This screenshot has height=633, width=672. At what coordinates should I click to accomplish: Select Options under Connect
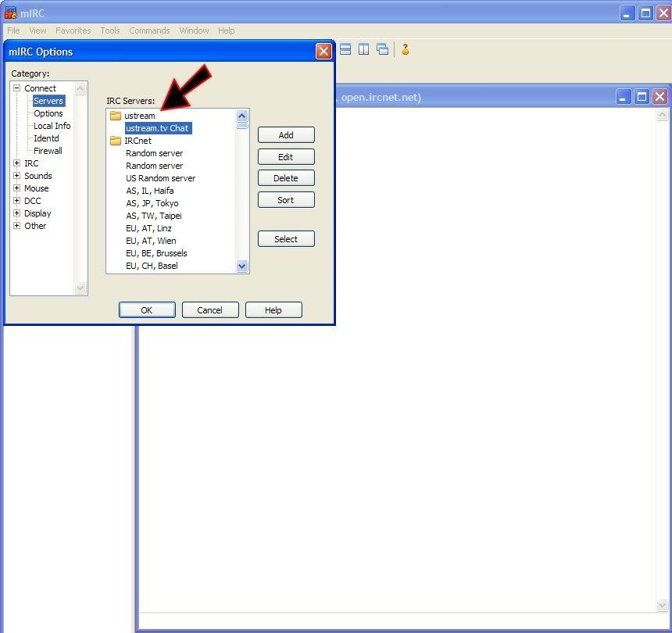pos(48,113)
